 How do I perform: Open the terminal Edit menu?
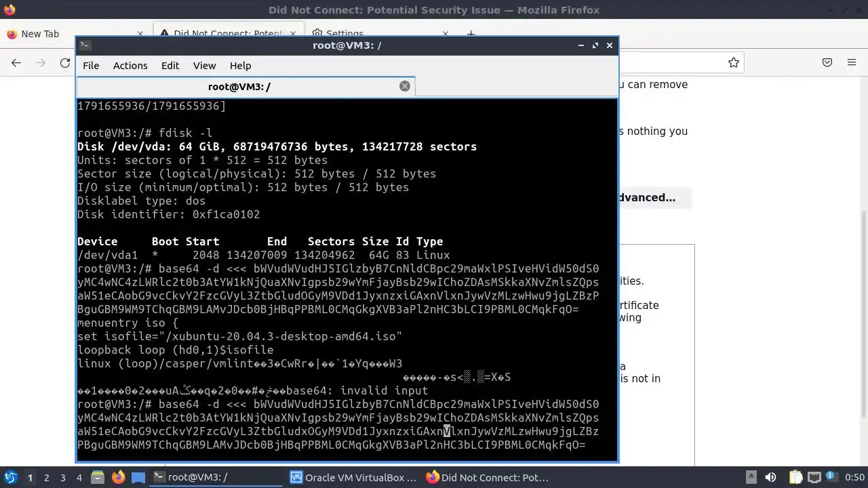(170, 66)
